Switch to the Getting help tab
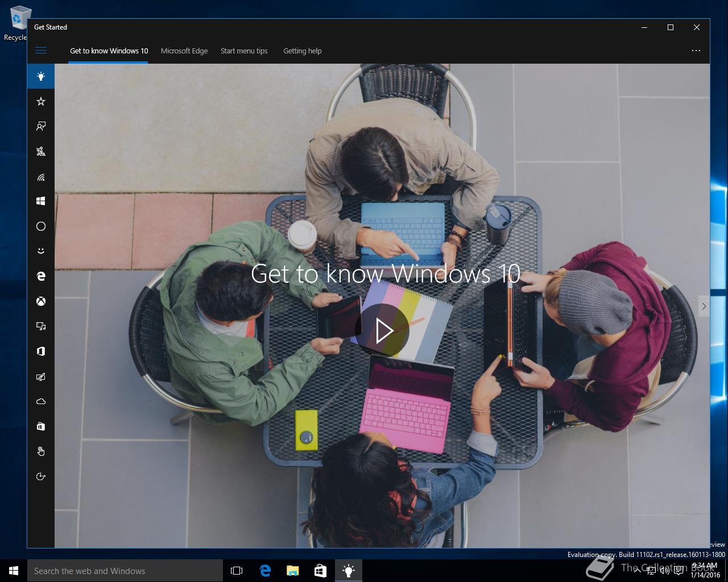 [x=303, y=51]
